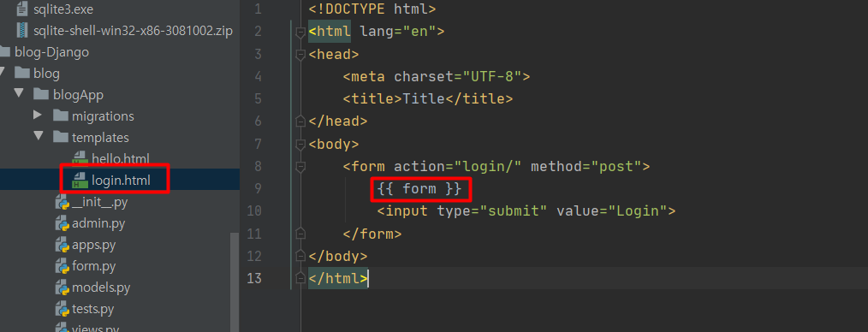Viewport: 868px width, 332px height.
Task: Select the blog-Django folder
Action: [x=52, y=52]
